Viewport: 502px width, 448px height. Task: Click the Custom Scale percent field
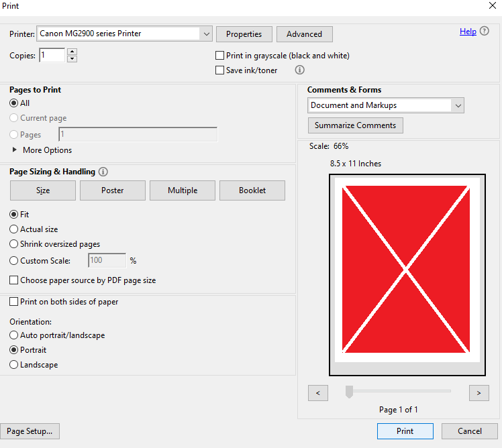coord(107,260)
